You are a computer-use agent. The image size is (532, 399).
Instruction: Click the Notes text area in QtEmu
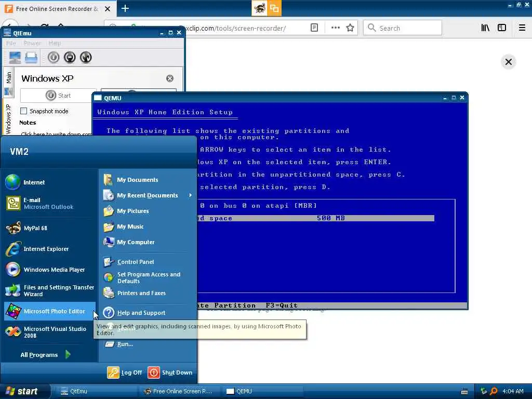pyautogui.click(x=56, y=134)
